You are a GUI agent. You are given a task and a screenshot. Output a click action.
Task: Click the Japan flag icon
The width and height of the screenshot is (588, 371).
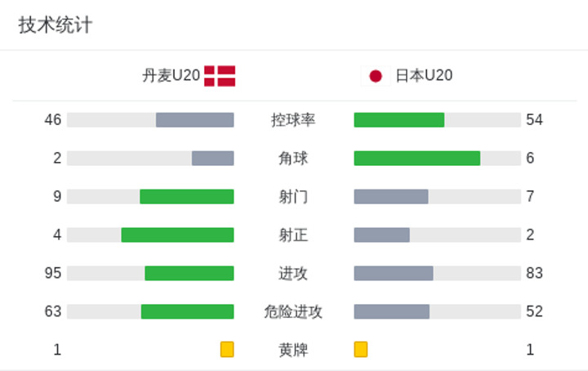pos(376,76)
